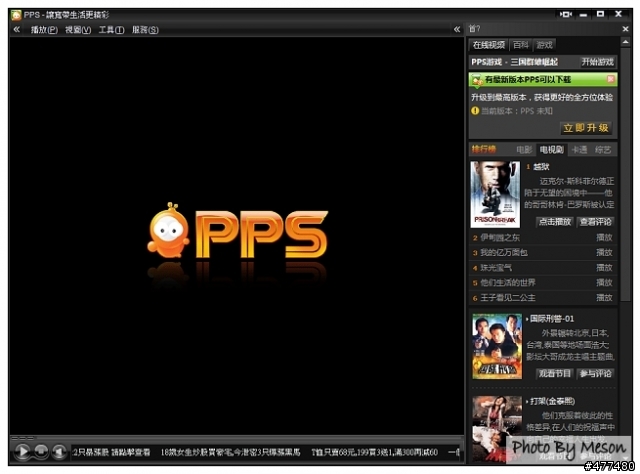Click the 国际刑警-01 title link
Viewport: 640px width, 474px height.
(552, 319)
